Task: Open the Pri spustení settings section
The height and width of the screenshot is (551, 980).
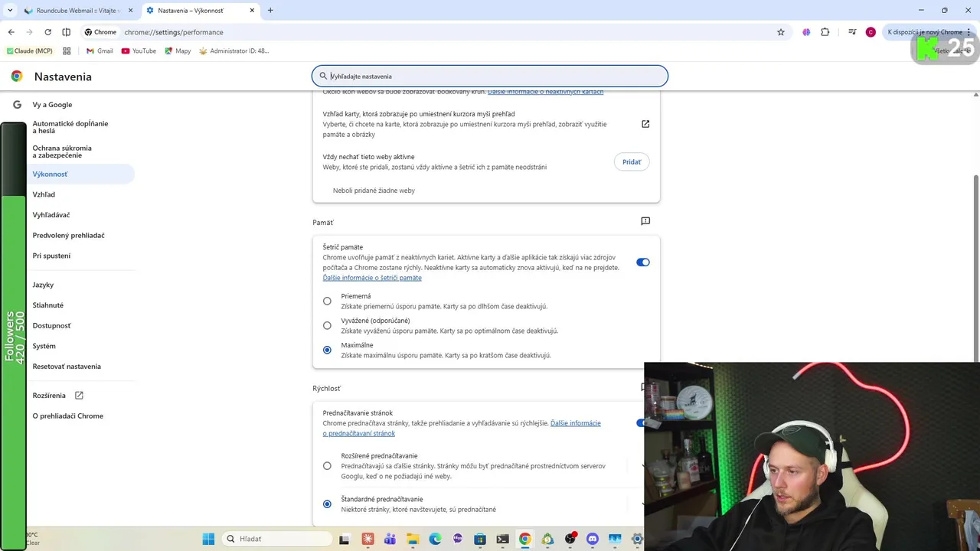Action: pos(51,256)
